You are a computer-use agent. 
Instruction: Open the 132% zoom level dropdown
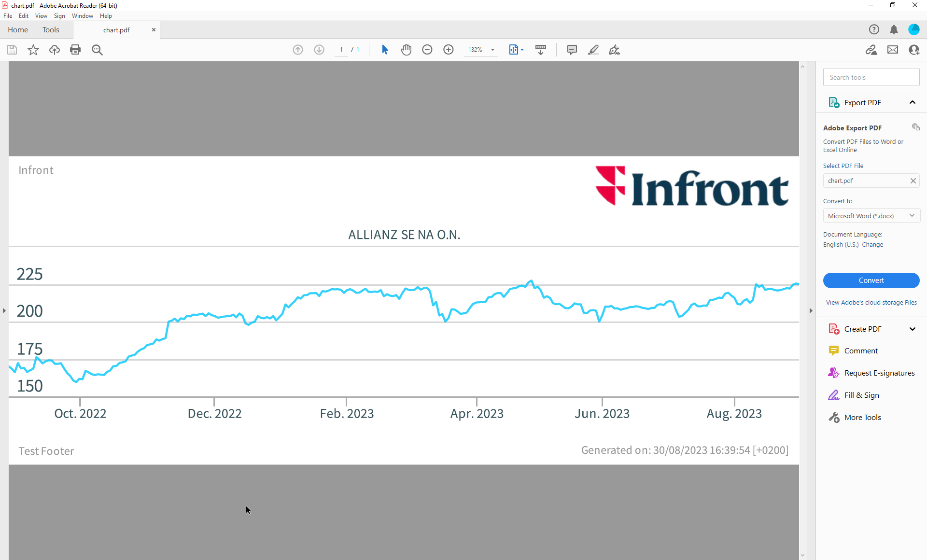click(492, 50)
